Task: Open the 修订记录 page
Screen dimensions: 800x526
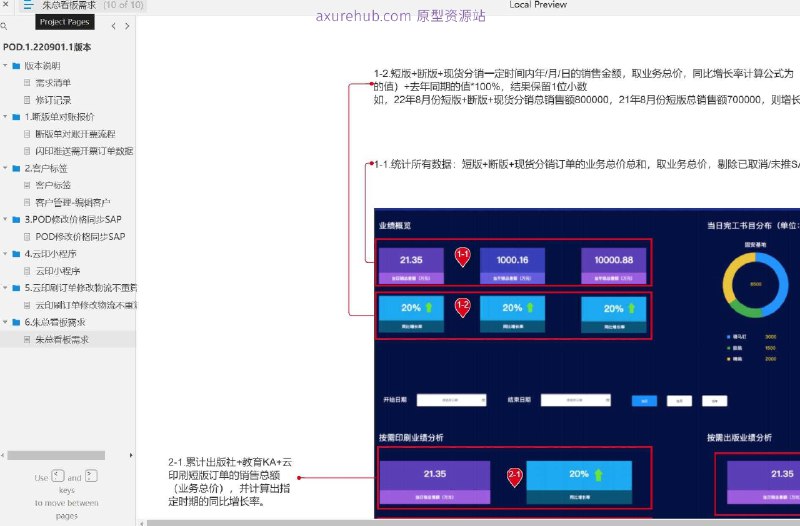Action: 53,100
